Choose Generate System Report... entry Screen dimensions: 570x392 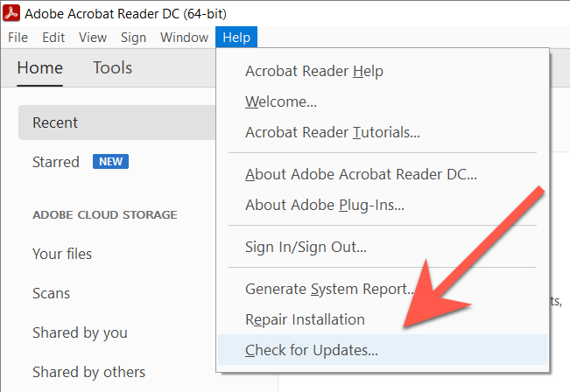click(383, 289)
